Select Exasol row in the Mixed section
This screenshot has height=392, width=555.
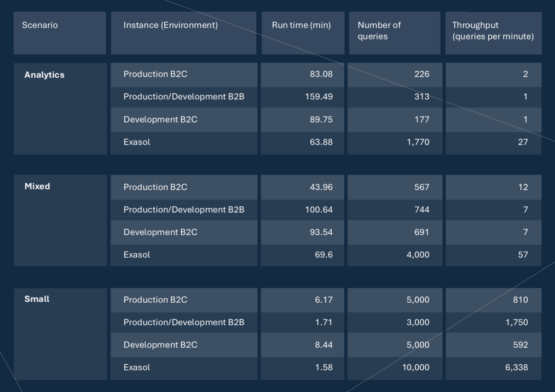[x=137, y=255]
